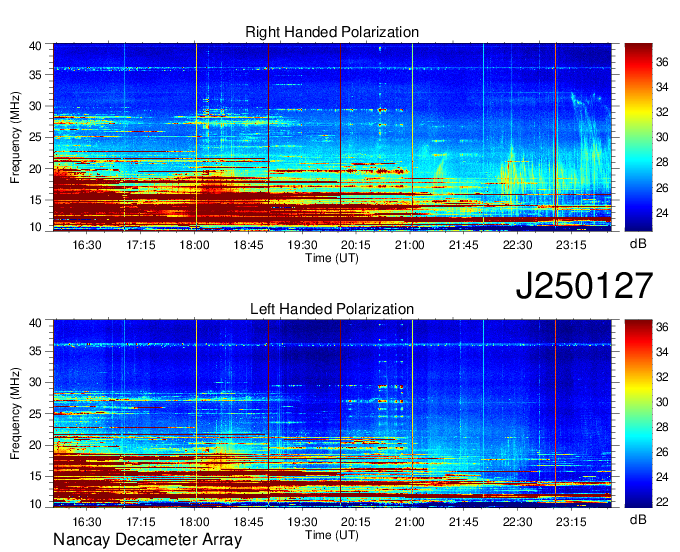Click Frequency (MHz) axis label of Right Handed plot
680x552 pixels.
tap(15, 137)
